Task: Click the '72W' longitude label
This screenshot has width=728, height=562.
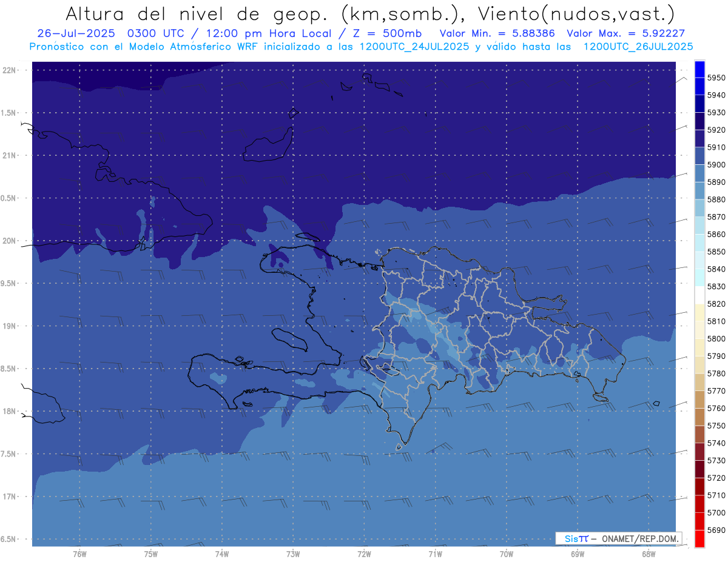Action: click(364, 554)
